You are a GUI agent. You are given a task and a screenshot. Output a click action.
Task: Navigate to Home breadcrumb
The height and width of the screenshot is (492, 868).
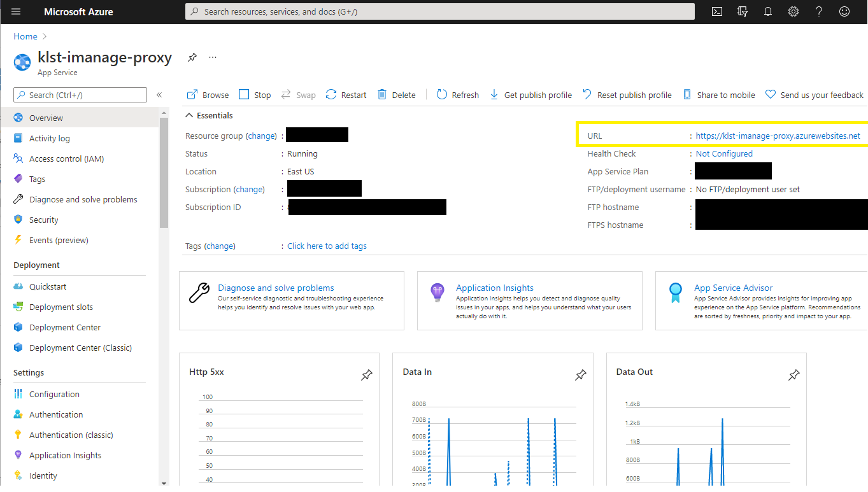click(25, 36)
